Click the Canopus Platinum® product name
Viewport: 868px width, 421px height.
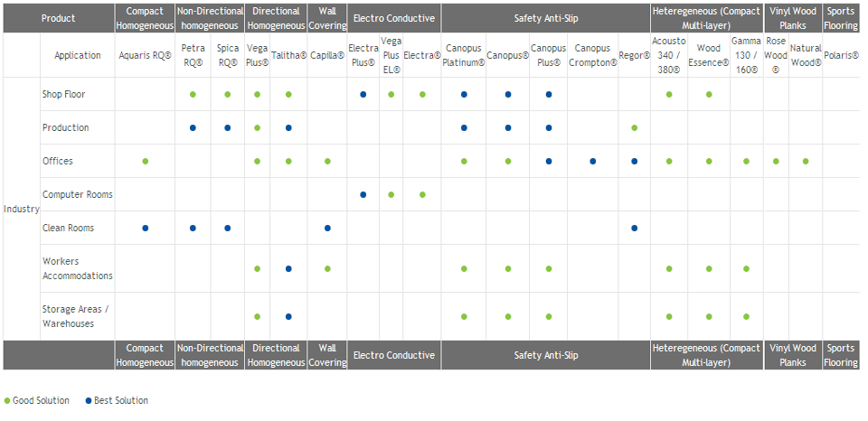point(464,55)
